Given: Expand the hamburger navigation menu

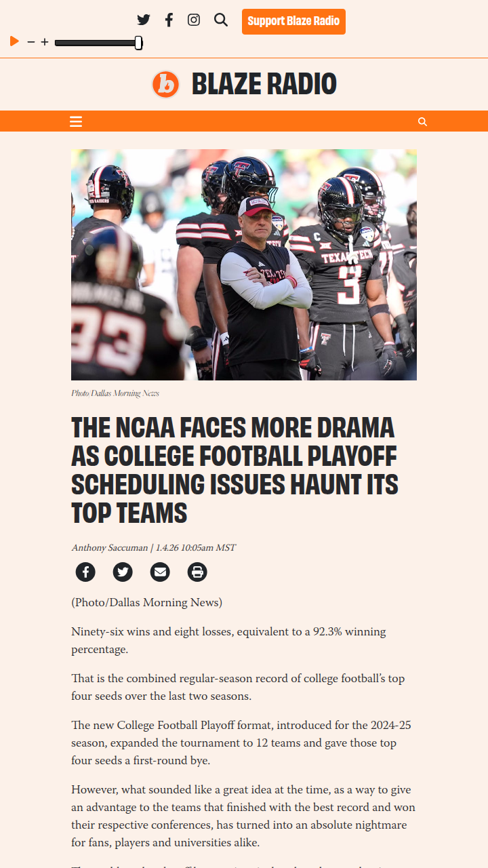Looking at the screenshot, I should 76,121.
